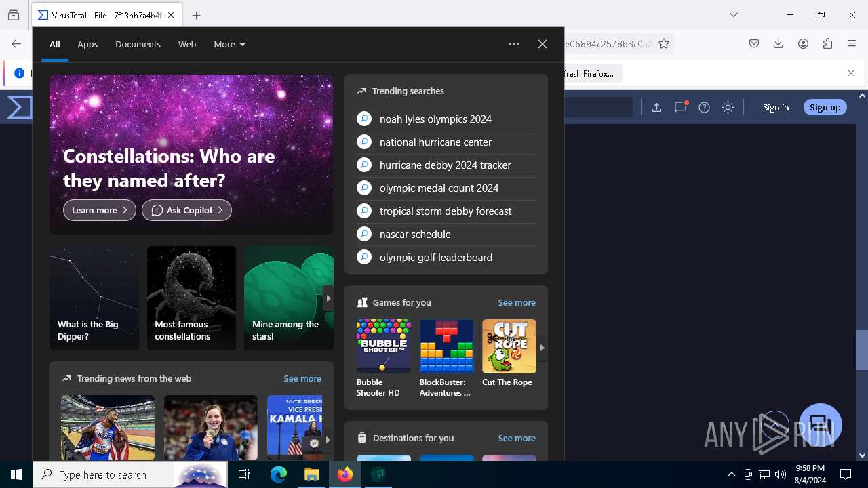Dismiss the Refresh Firefox notification bar
This screenshot has height=488, width=868.
tap(851, 73)
